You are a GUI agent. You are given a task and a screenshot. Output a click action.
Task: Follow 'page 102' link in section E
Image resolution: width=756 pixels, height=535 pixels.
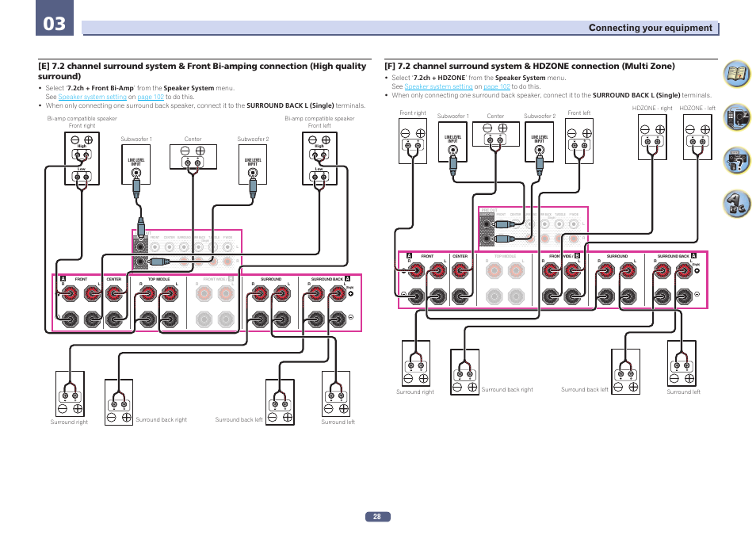151,97
